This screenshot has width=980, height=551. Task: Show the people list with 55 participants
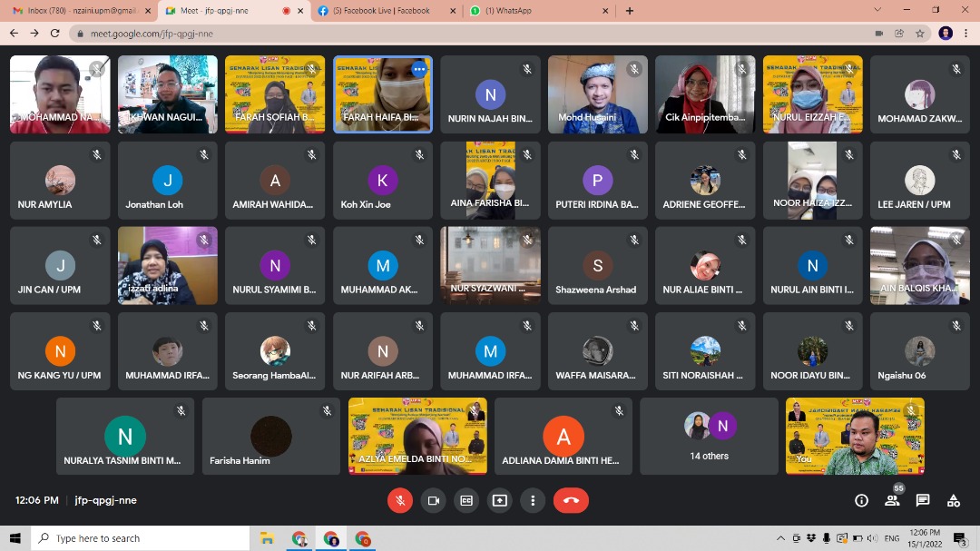(892, 500)
